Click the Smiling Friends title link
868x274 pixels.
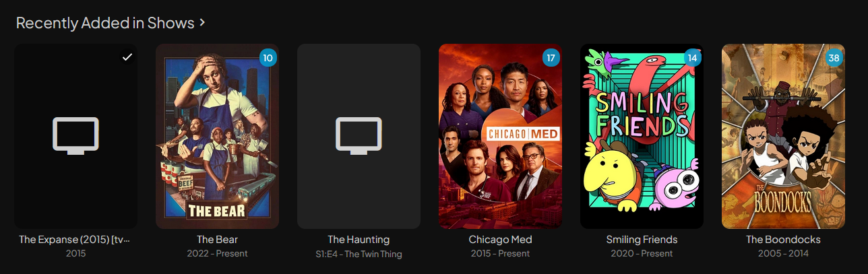[642, 240]
